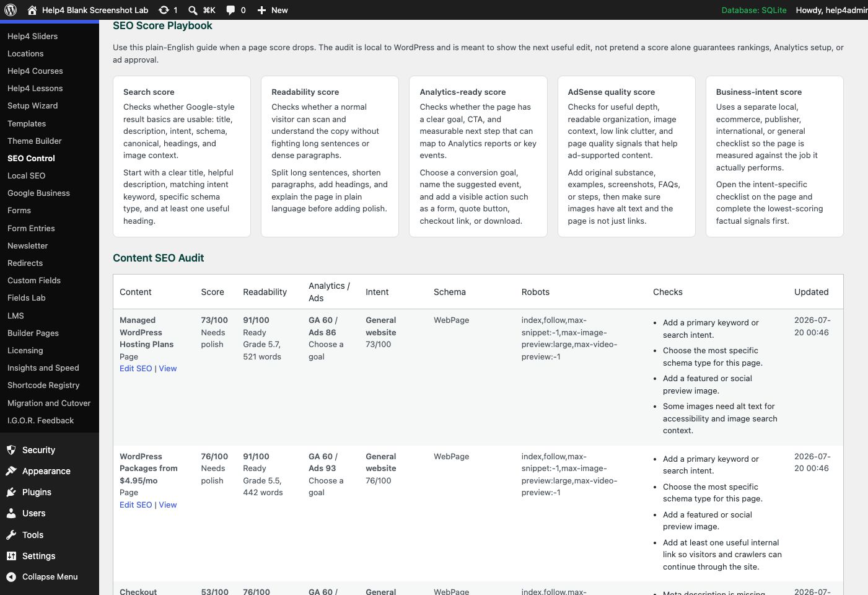The width and height of the screenshot is (868, 595).
Task: Click Howdy, help4admin account link
Action: pyautogui.click(x=831, y=10)
